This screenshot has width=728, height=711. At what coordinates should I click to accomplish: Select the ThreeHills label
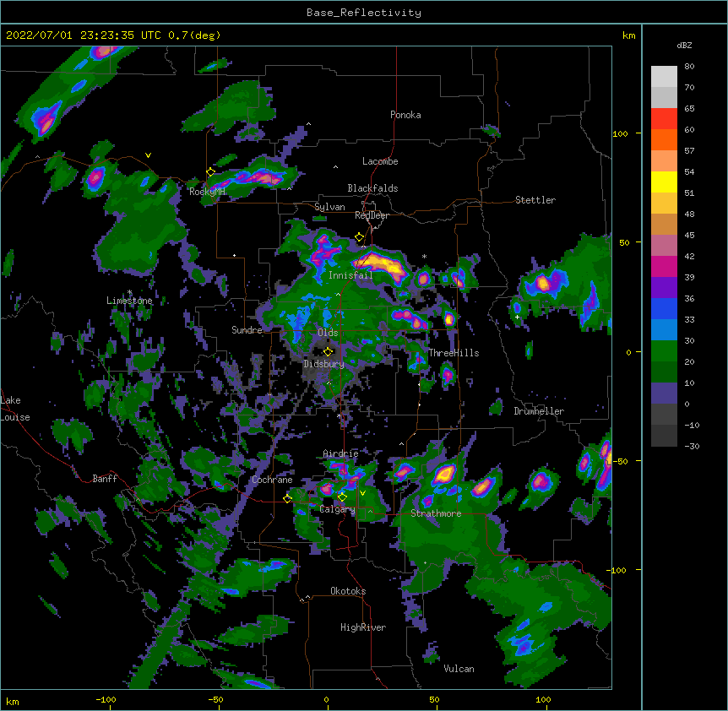454,353
